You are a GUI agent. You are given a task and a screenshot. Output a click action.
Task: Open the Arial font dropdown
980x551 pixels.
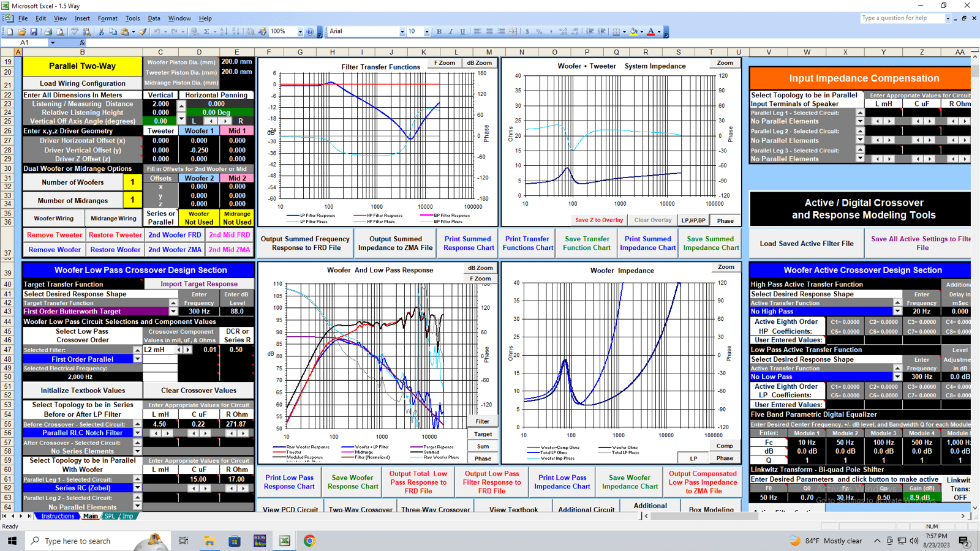pyautogui.click(x=402, y=32)
